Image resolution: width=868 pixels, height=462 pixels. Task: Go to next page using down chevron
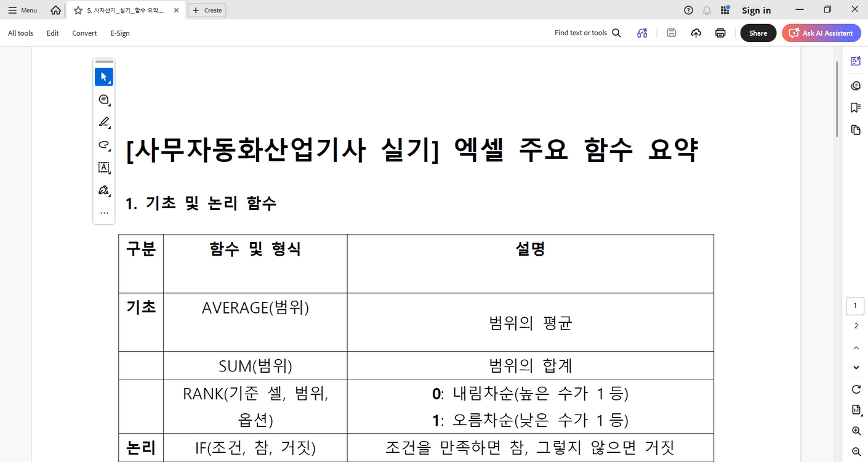tap(856, 368)
